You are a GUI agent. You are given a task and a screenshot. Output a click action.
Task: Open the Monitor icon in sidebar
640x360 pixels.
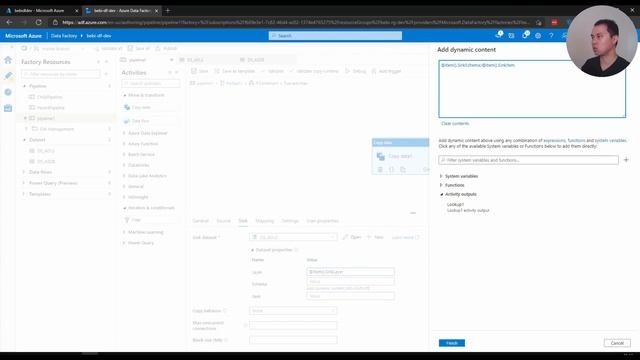pos(8,92)
